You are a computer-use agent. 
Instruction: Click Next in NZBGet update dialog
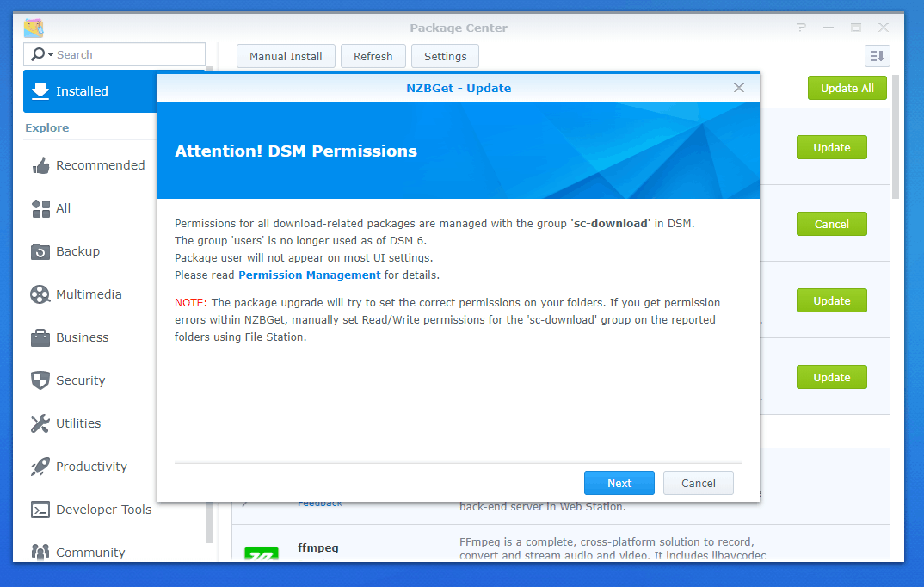pyautogui.click(x=619, y=483)
